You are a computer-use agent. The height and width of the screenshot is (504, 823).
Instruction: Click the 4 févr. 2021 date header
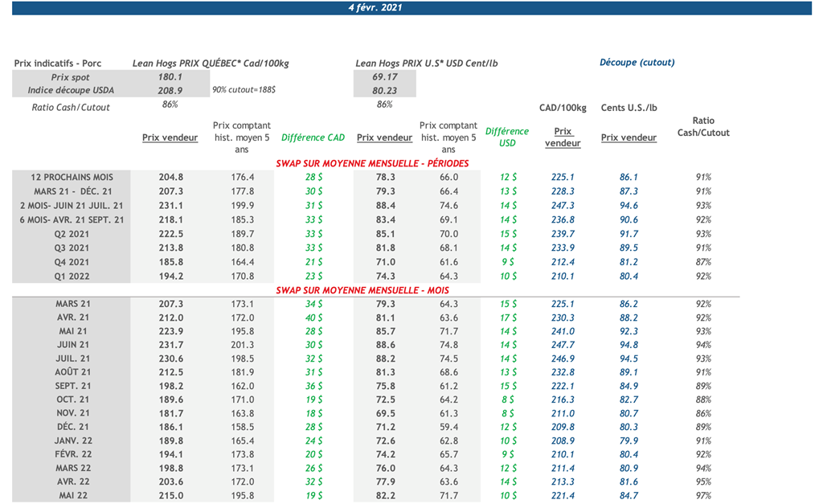point(375,8)
